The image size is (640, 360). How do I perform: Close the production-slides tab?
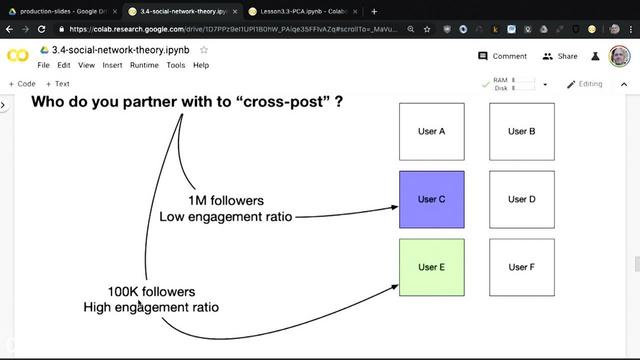(x=115, y=11)
